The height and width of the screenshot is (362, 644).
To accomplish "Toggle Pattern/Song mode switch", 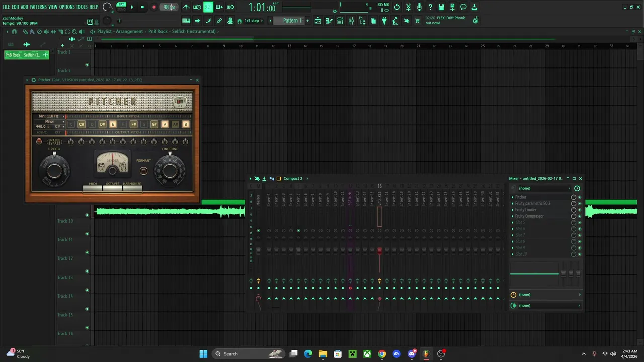I will 121,7.
